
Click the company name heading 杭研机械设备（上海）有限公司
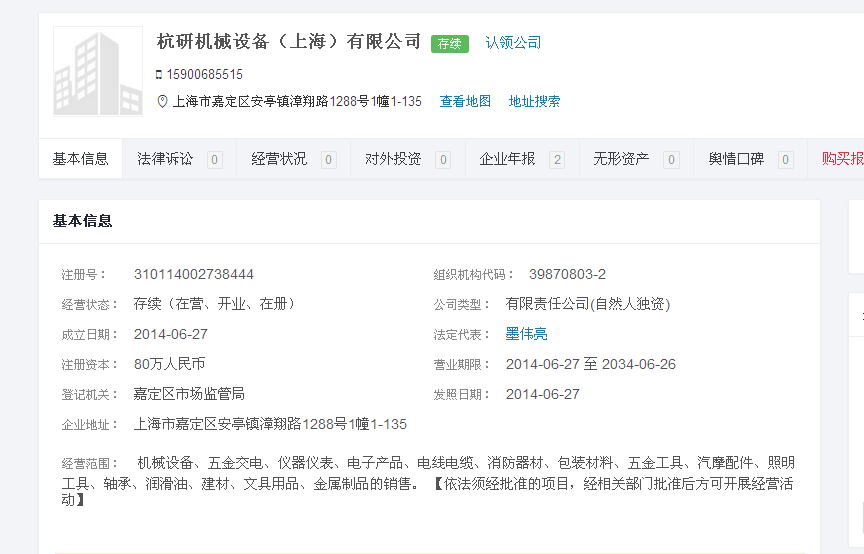coord(289,42)
